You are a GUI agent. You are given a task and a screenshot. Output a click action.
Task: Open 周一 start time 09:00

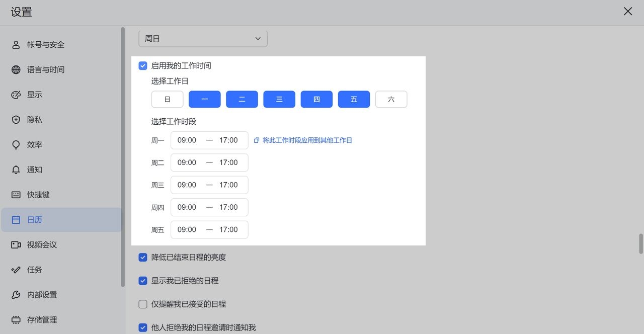187,140
